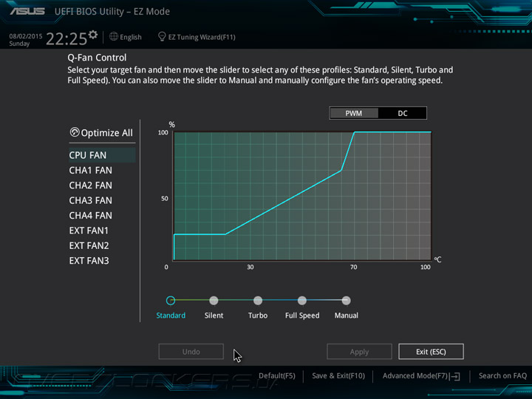Open the Search on FAQ link
This screenshot has height=399, width=532.
502,376
